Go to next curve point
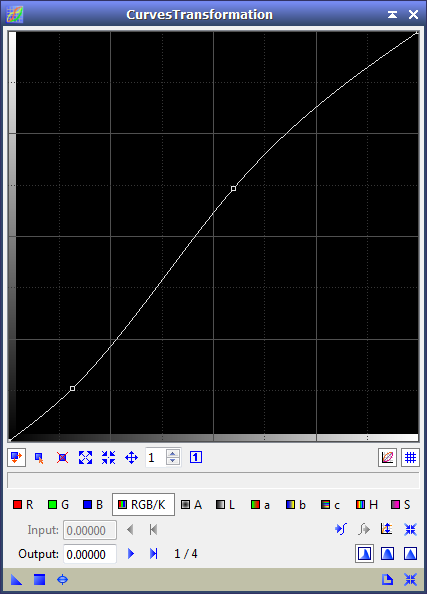The width and height of the screenshot is (427, 594). 131,554
